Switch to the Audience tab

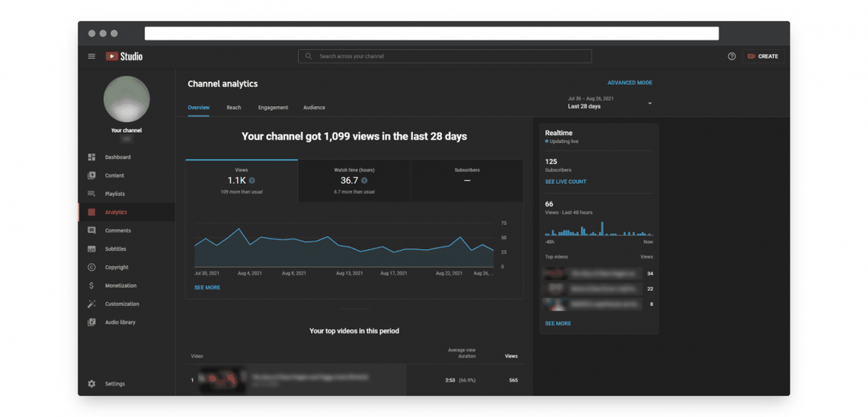point(314,108)
